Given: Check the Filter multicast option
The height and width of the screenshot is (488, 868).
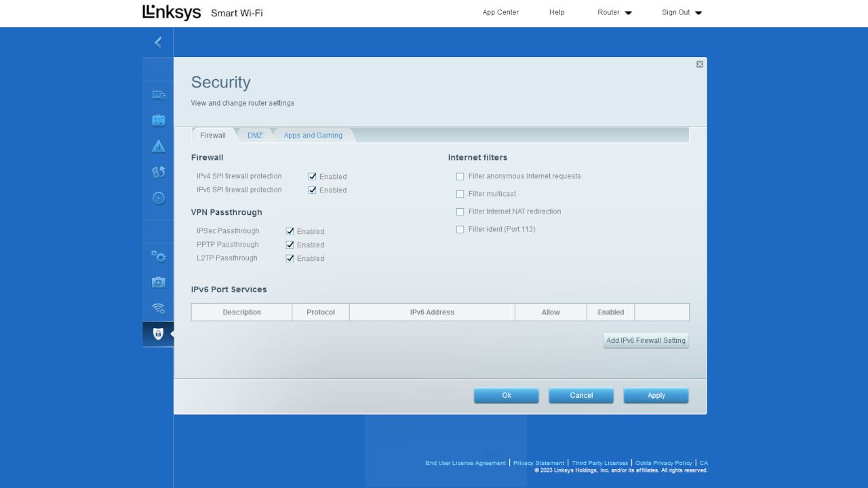Looking at the screenshot, I should (x=460, y=194).
